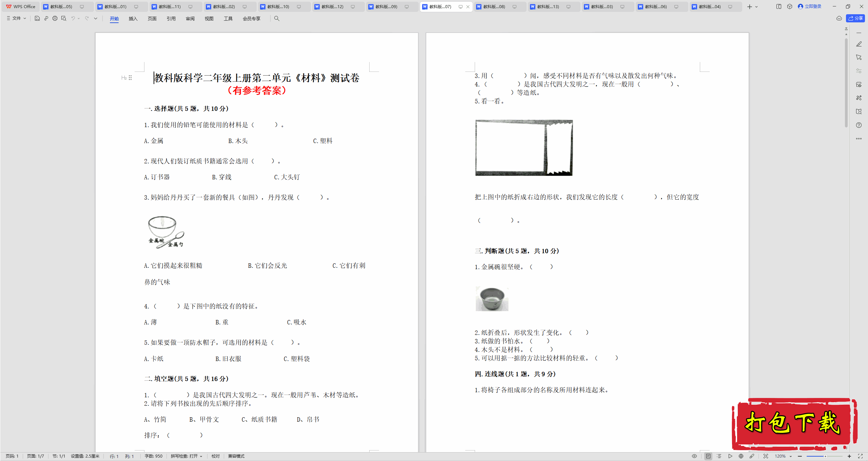Open the 页面 ribbon tab
Viewport: 868px width, 461px height.
[x=152, y=19]
